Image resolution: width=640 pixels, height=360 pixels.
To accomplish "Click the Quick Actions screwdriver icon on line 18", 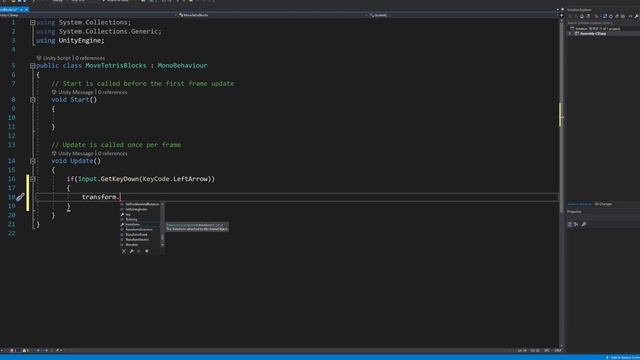I will [20, 197].
